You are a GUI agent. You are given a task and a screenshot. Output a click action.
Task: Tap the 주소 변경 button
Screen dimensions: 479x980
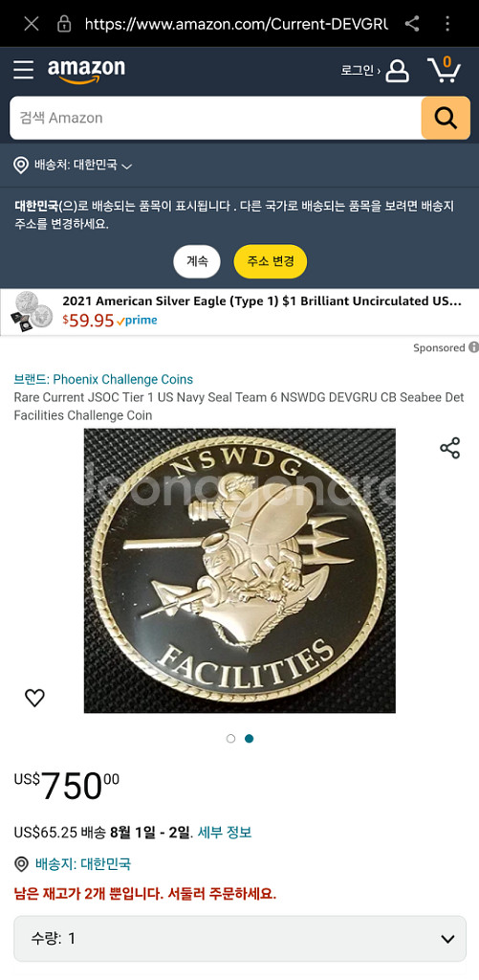(271, 261)
